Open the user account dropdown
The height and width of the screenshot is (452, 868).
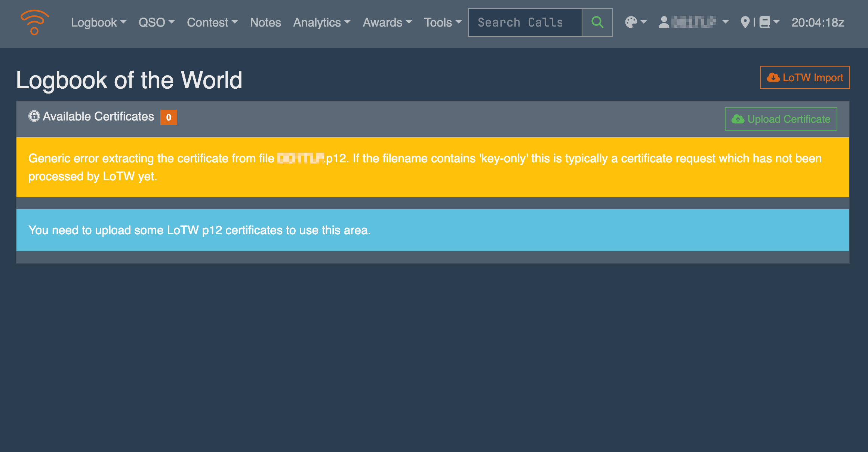pyautogui.click(x=694, y=22)
